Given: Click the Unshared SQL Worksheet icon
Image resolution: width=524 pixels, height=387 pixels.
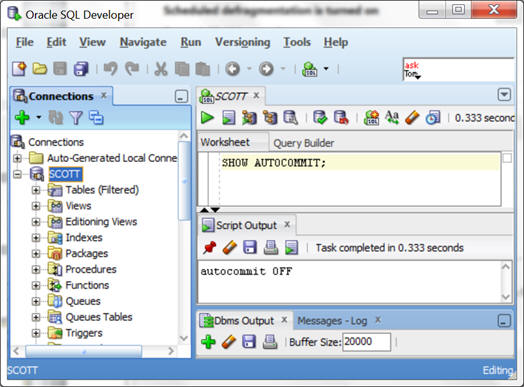Looking at the screenshot, I should [x=372, y=118].
